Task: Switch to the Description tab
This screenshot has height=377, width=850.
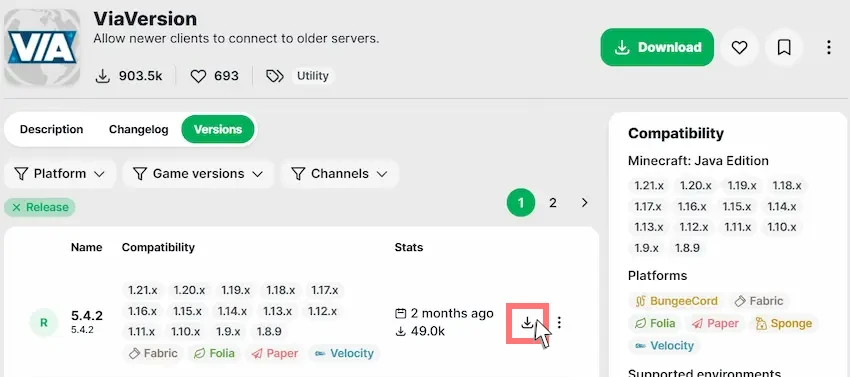Action: [x=51, y=130]
